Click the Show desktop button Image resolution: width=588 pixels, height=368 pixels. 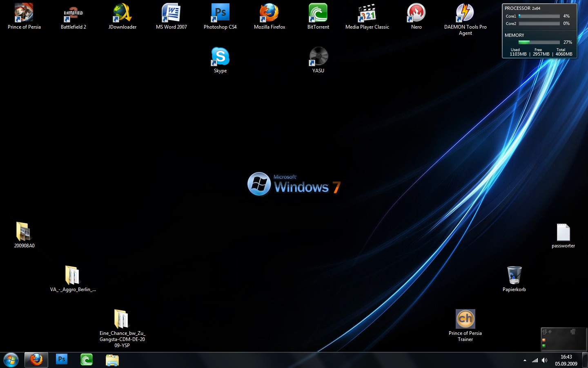pos(585,360)
